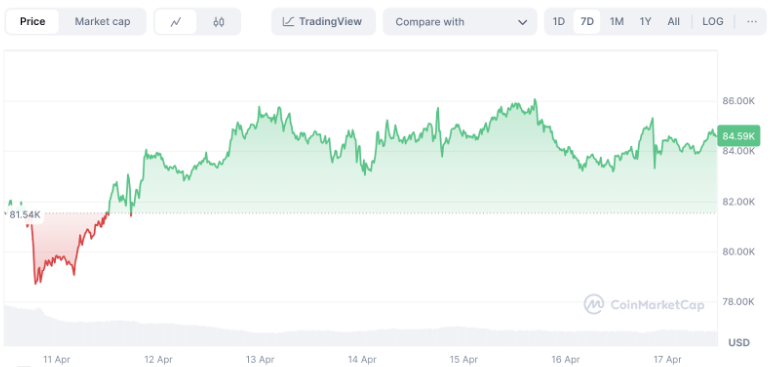
Task: Click the 12 Apr date label
Action: [158, 359]
